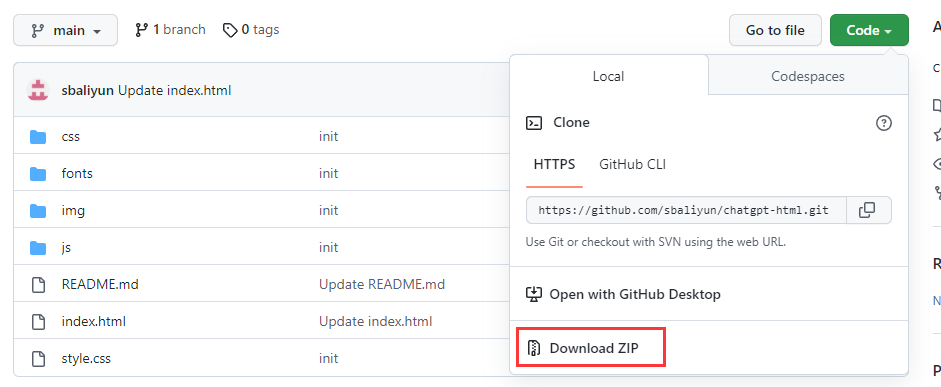Open the js folder
The height and width of the screenshot is (387, 941).
point(67,248)
